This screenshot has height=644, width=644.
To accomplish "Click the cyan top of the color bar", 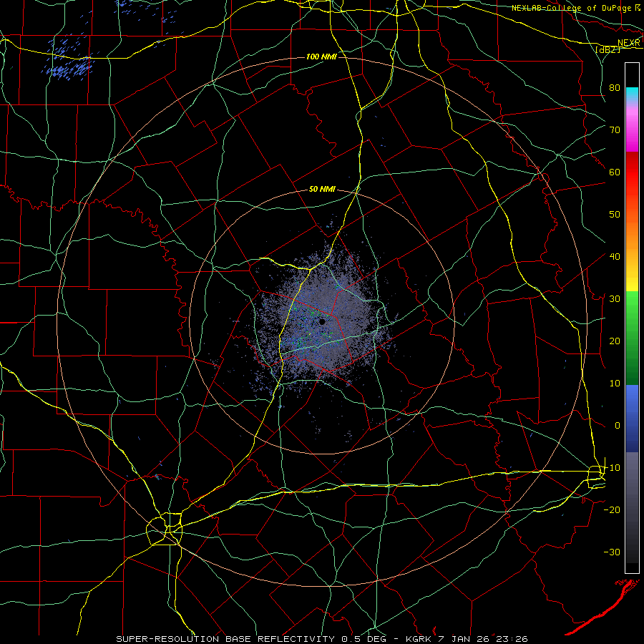I will coord(632,92).
